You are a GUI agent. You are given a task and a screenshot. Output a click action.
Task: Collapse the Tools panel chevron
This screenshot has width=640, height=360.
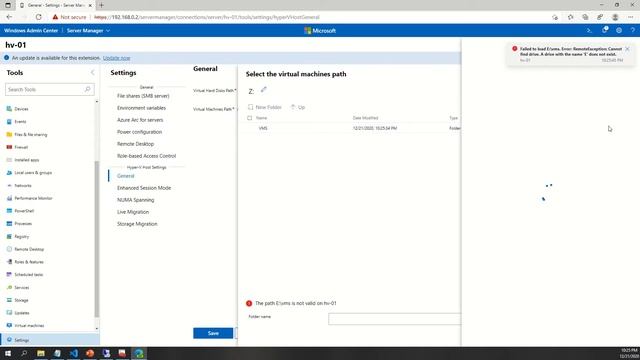[x=93, y=73]
